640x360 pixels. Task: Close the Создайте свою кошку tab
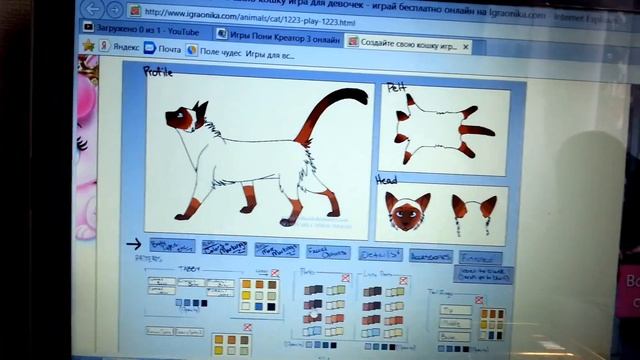pyautogui.click(x=466, y=47)
